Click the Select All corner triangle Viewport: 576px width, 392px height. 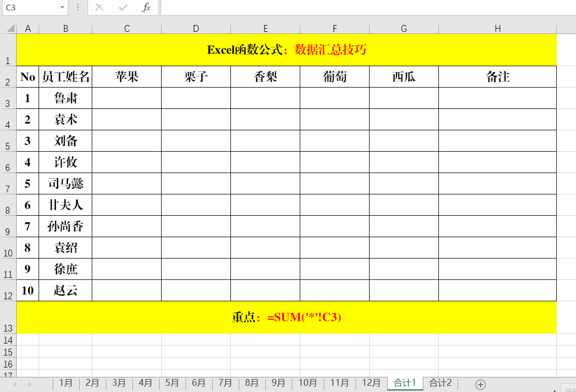[x=10, y=28]
